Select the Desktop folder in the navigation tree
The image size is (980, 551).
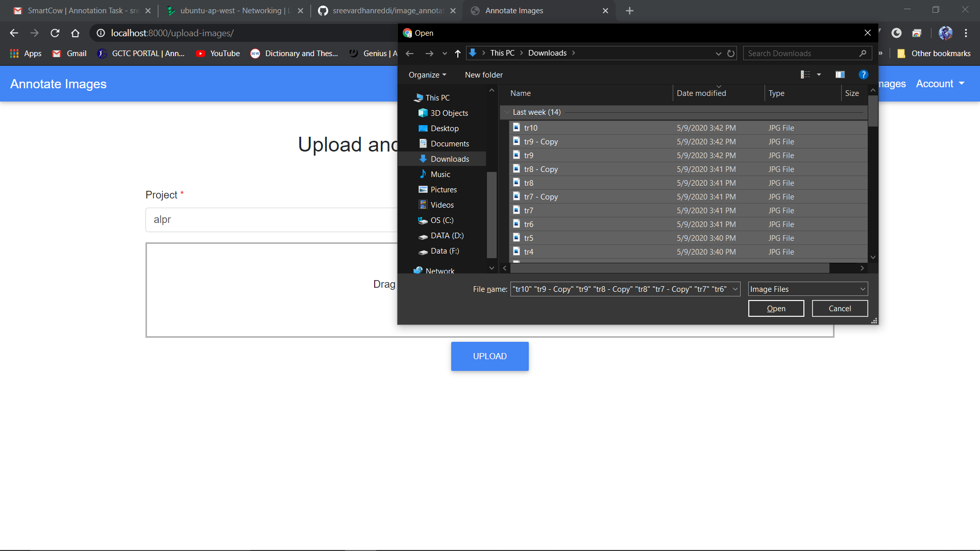point(444,129)
